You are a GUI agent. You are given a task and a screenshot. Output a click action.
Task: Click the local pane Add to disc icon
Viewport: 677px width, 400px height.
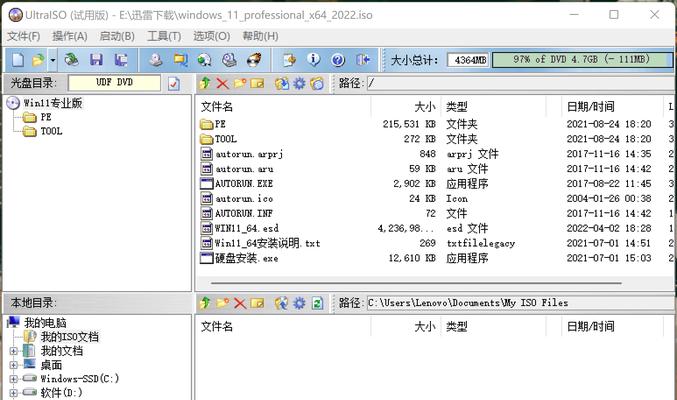(282, 303)
